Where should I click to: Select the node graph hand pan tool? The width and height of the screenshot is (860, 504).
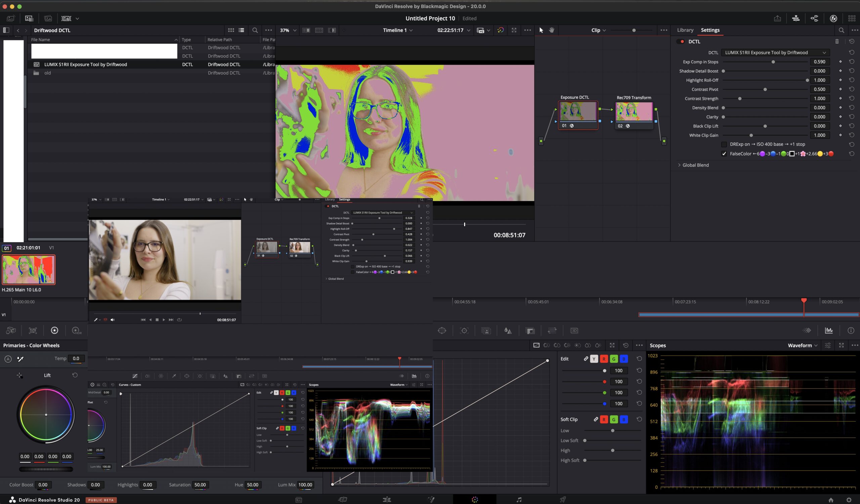point(552,30)
